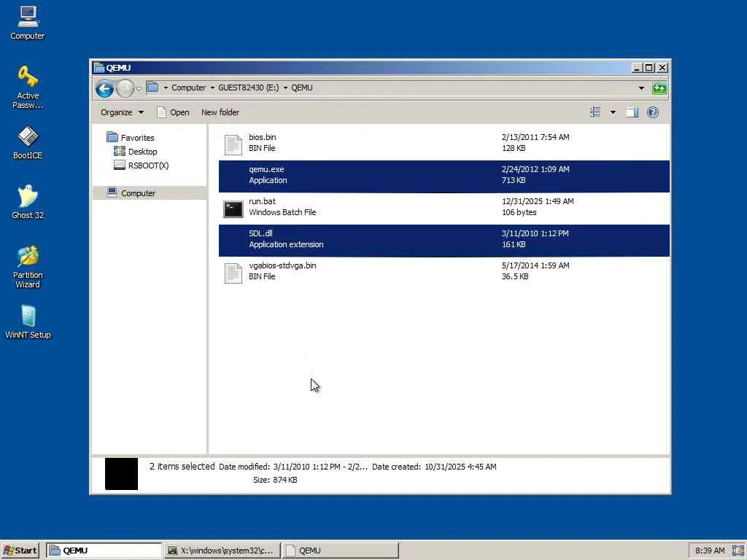Click the 106 bytes size of run.bat
The image size is (747, 560).
pyautogui.click(x=519, y=212)
